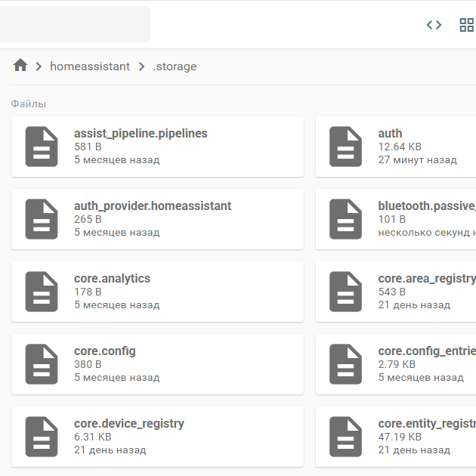This screenshot has height=476, width=476.
Task: Select file icon of core.analytics
Action: pyautogui.click(x=42, y=292)
